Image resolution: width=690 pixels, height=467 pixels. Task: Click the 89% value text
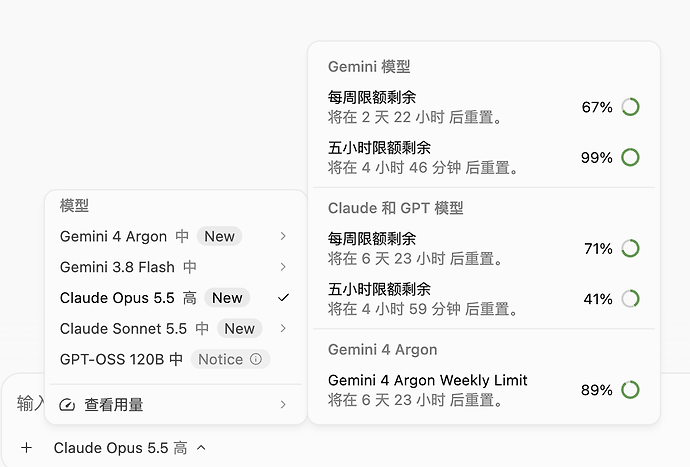(x=597, y=390)
